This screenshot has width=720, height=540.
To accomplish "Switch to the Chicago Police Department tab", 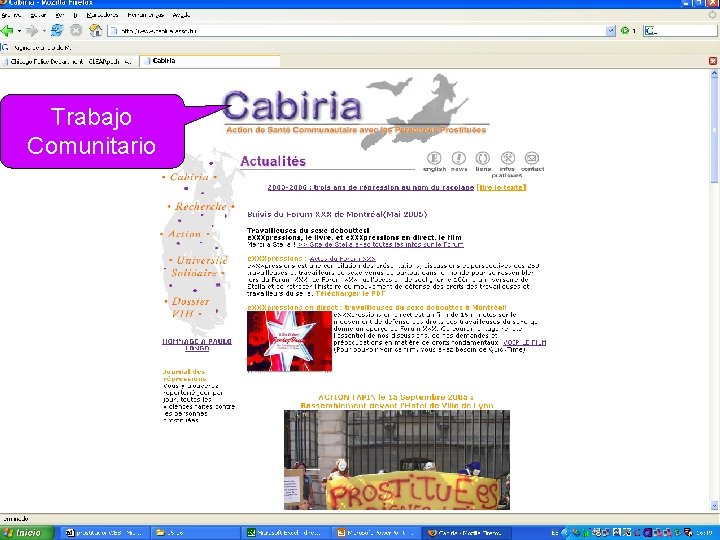I will (69, 62).
